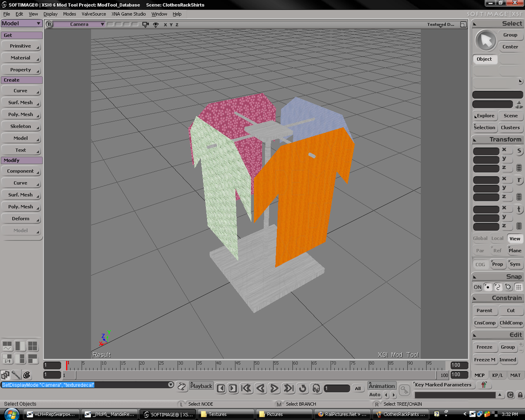525x420 pixels.
Task: Step to the next frame
Action: coord(233,388)
